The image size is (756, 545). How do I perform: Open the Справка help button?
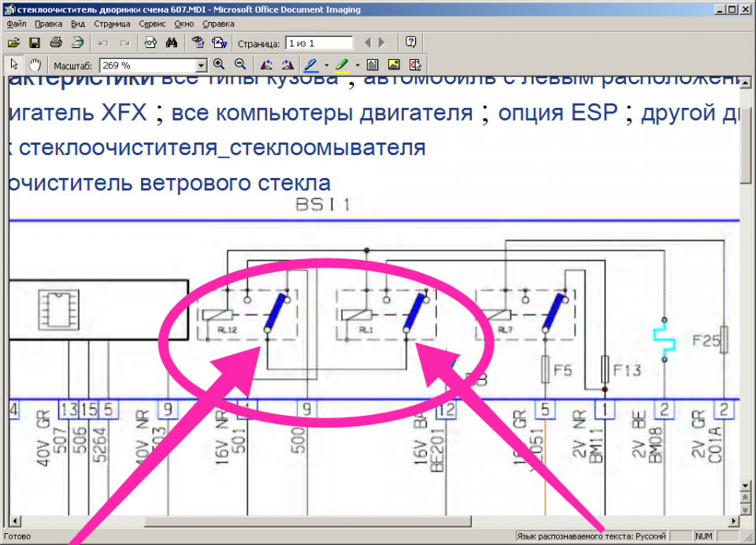[411, 43]
